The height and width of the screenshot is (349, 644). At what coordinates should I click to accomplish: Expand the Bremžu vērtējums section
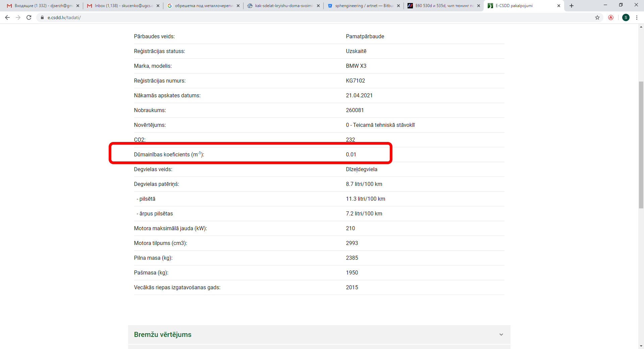tap(501, 335)
